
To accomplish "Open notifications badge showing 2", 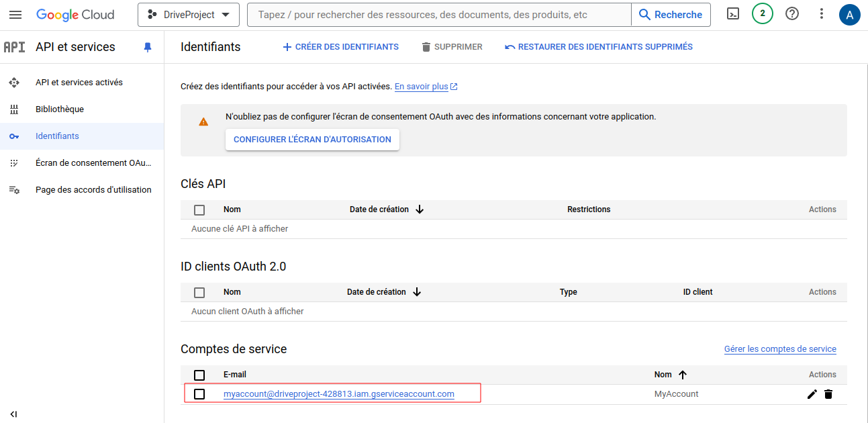I will tap(762, 14).
